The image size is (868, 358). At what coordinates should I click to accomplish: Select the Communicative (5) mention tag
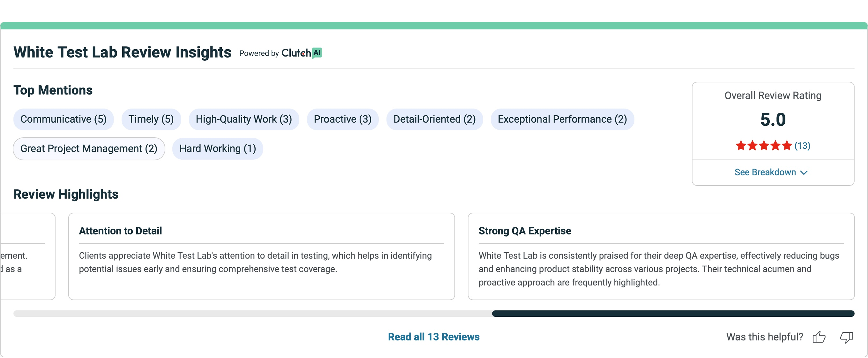[63, 119]
